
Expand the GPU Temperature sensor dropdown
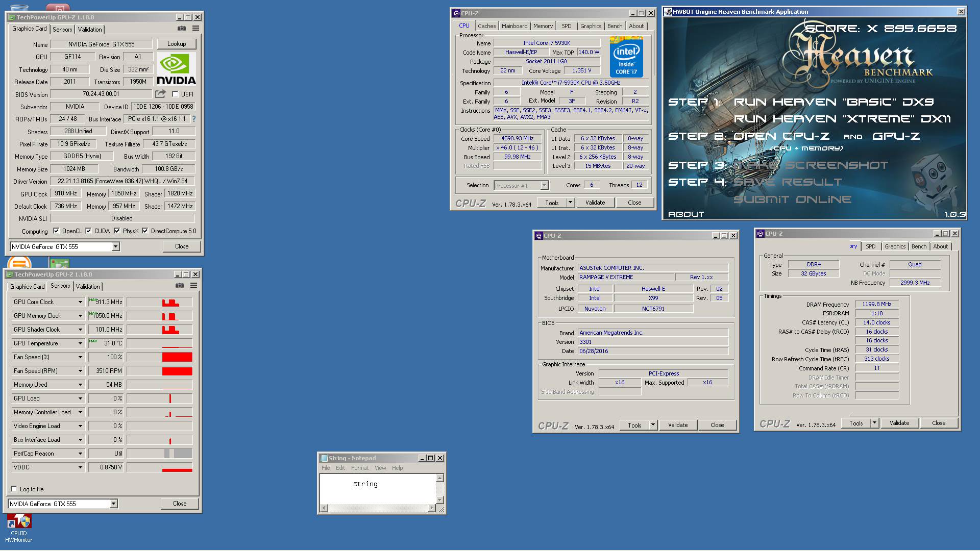80,343
